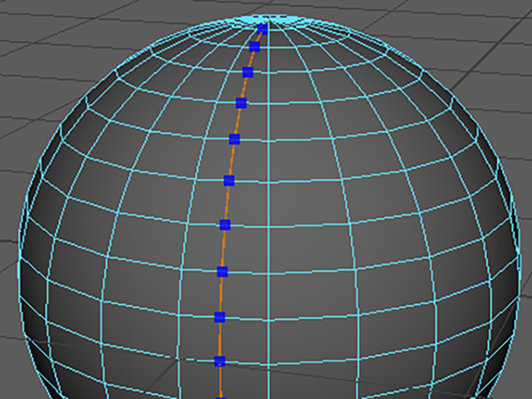Screen dimensions: 532x399
Task: Pick the fourth blue vertex down the orange edge
Action: [241, 103]
